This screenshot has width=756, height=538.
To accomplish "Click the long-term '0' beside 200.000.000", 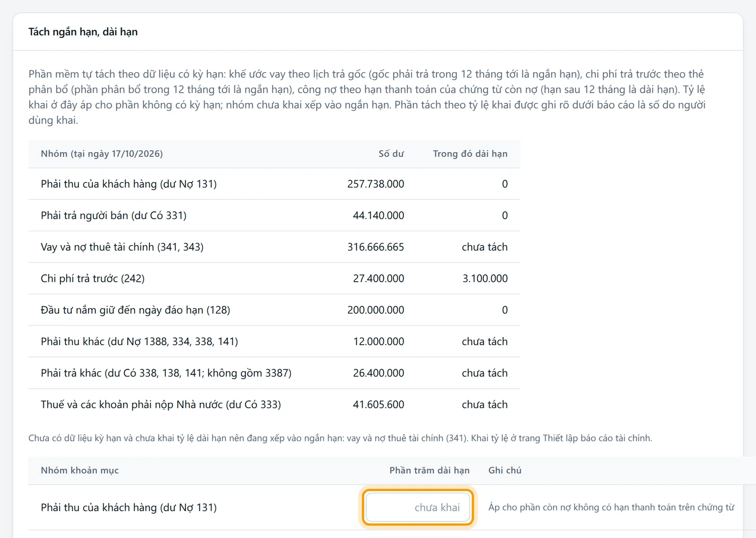I will 505,310.
